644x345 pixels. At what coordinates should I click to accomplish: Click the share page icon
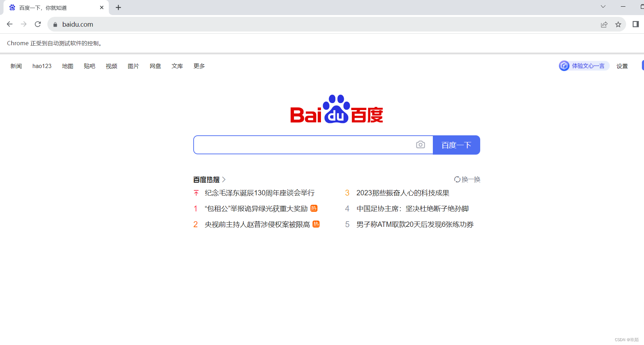pos(604,24)
